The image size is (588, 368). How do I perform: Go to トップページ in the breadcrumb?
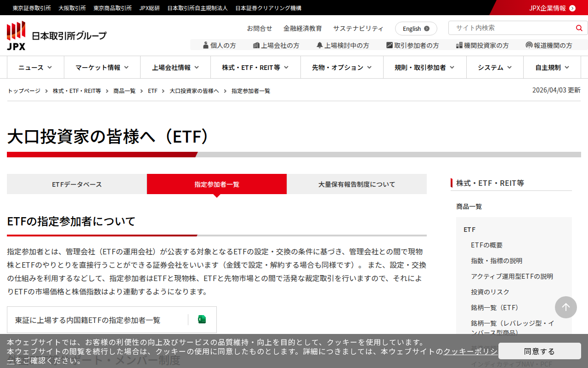(x=24, y=91)
